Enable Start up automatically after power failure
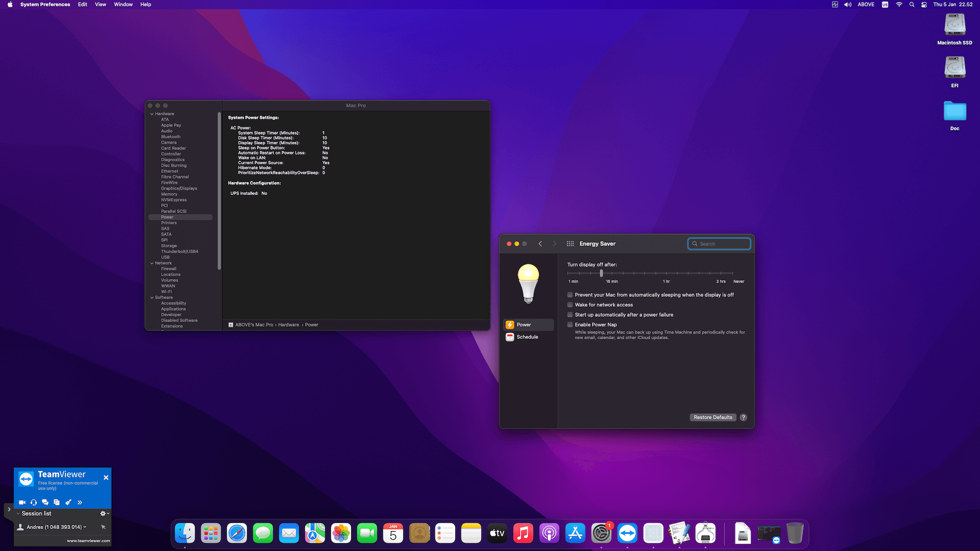The height and width of the screenshot is (551, 980). click(570, 315)
